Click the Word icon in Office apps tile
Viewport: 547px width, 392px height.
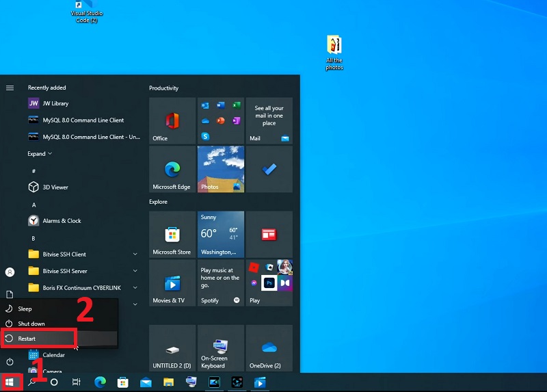[221, 105]
